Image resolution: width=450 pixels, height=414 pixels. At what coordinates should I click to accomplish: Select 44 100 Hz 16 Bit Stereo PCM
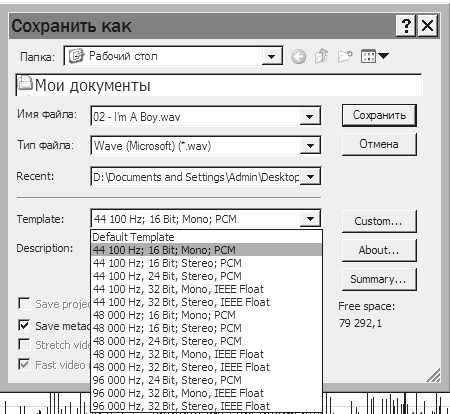click(x=206, y=263)
